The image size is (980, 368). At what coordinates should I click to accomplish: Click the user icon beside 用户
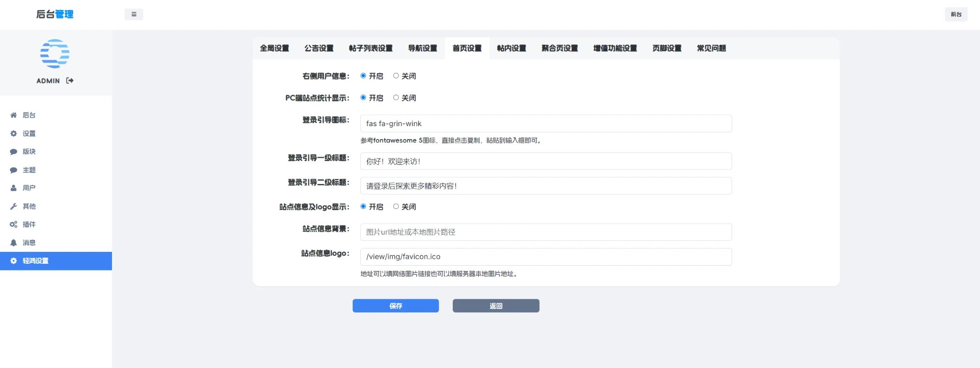[x=13, y=188]
